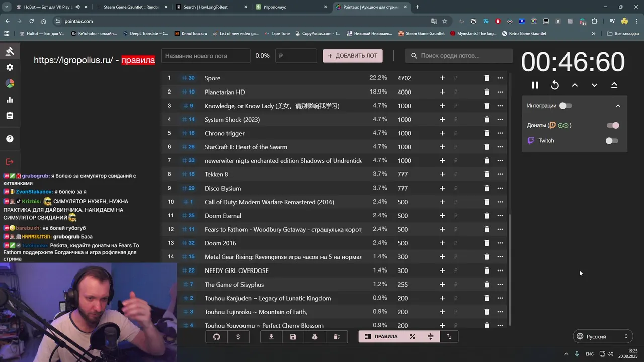Toggle the ПРАВИЛА rules button
Image resolution: width=644 pixels, height=362 pixels.
pos(381,337)
